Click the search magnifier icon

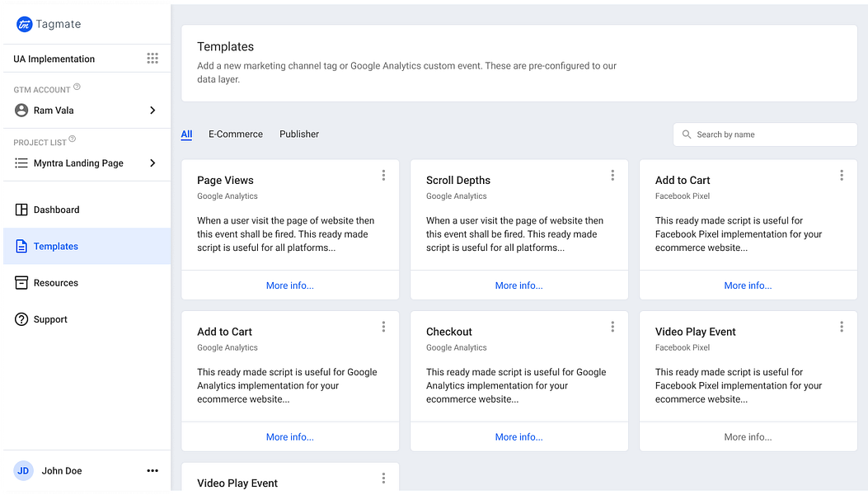tap(687, 134)
